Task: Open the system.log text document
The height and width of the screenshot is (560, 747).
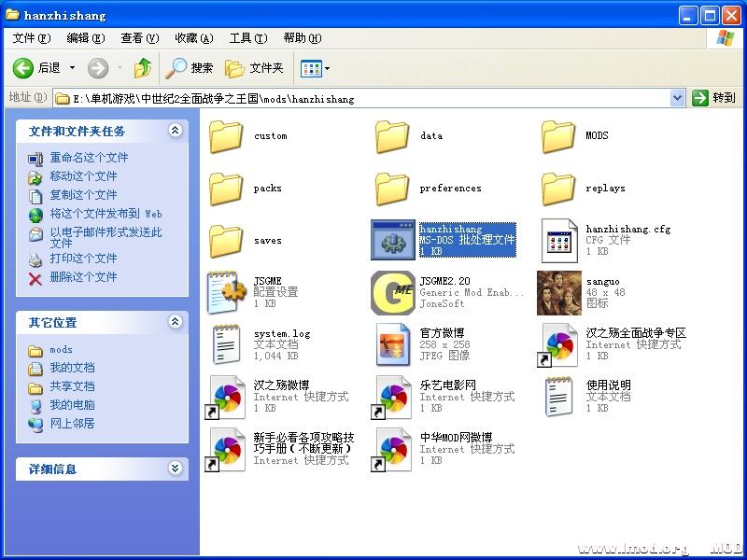Action: [225, 343]
